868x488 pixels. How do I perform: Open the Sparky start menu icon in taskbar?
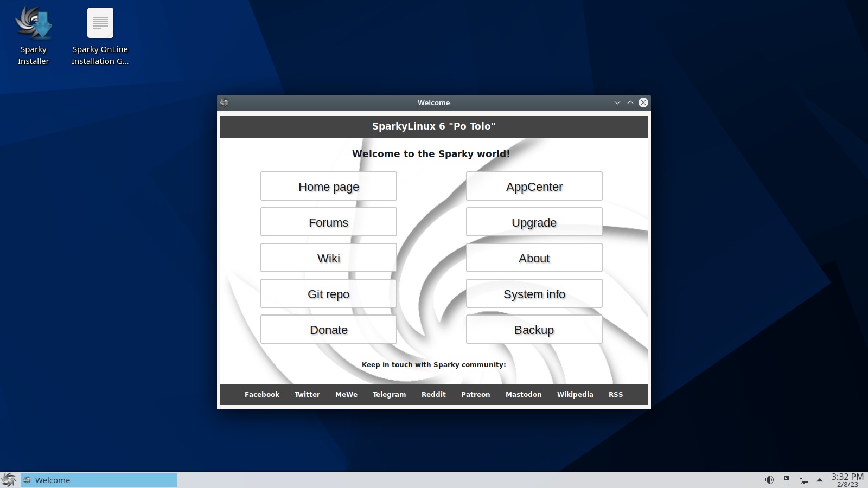click(9, 480)
